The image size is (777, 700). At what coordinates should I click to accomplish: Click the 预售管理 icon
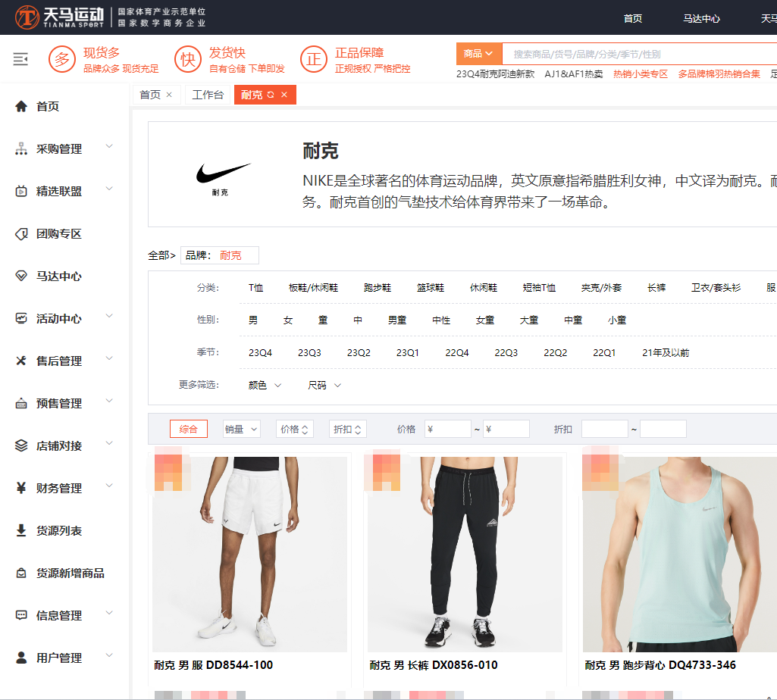[x=20, y=403]
